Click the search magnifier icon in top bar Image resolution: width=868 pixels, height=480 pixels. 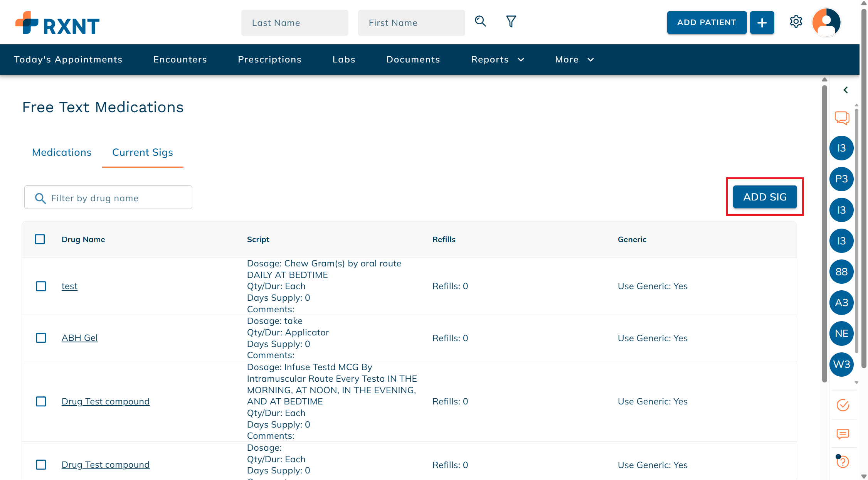pyautogui.click(x=480, y=22)
